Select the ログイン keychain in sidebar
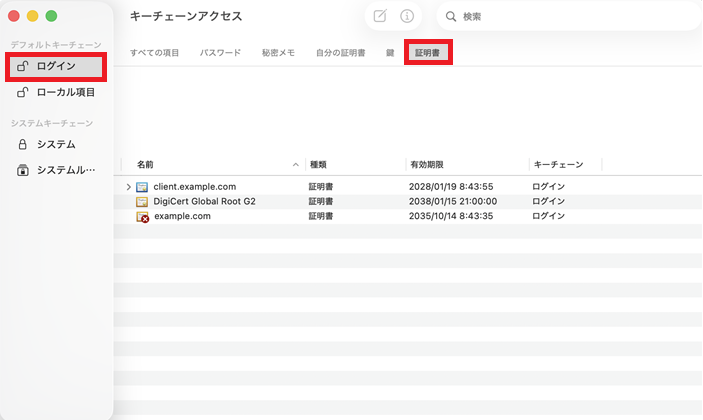This screenshot has width=703, height=420. (x=56, y=66)
